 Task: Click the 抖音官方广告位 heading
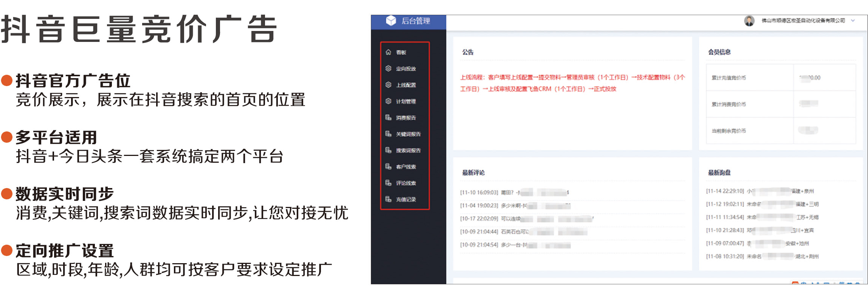point(73,81)
